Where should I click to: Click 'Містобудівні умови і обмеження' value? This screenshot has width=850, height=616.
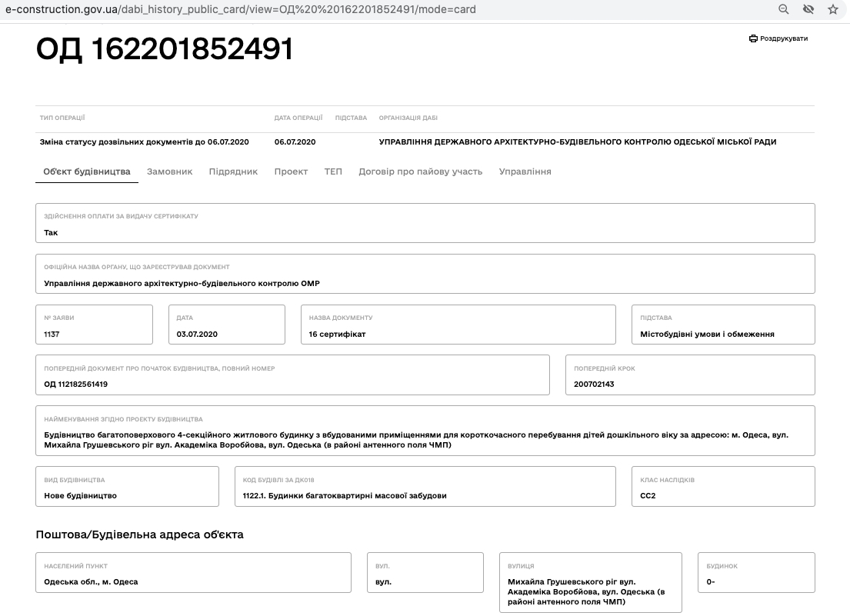coord(707,335)
